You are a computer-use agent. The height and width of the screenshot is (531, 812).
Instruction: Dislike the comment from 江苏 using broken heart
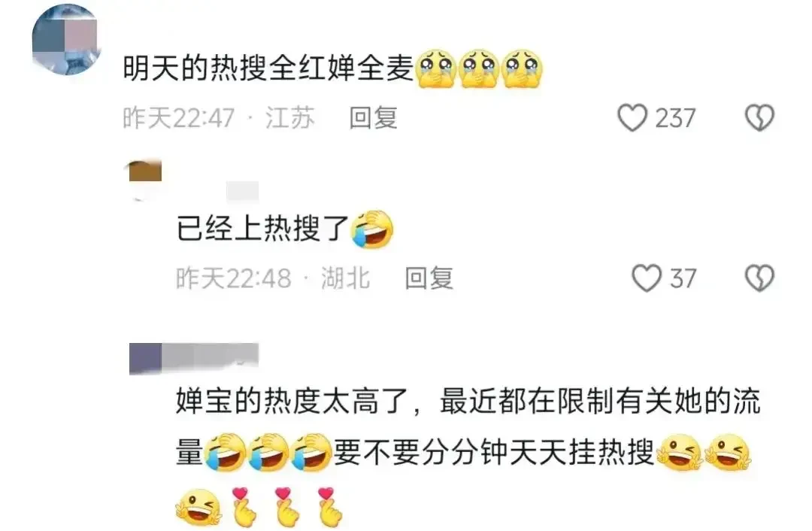click(x=759, y=117)
